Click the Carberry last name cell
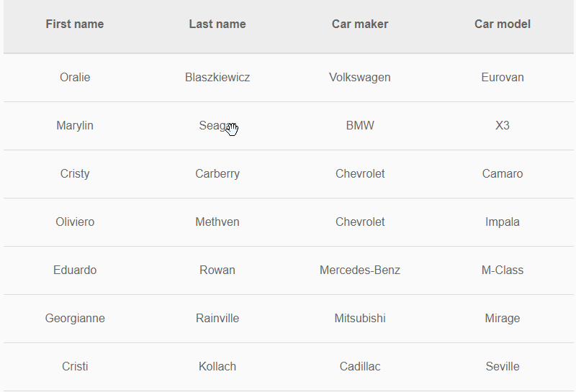Image resolution: width=576 pixels, height=392 pixels. (x=217, y=174)
